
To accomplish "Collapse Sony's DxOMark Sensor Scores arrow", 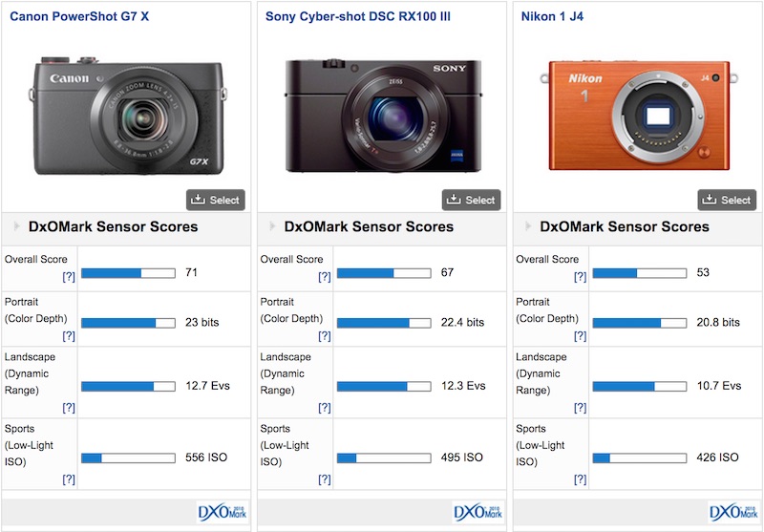I will [273, 226].
